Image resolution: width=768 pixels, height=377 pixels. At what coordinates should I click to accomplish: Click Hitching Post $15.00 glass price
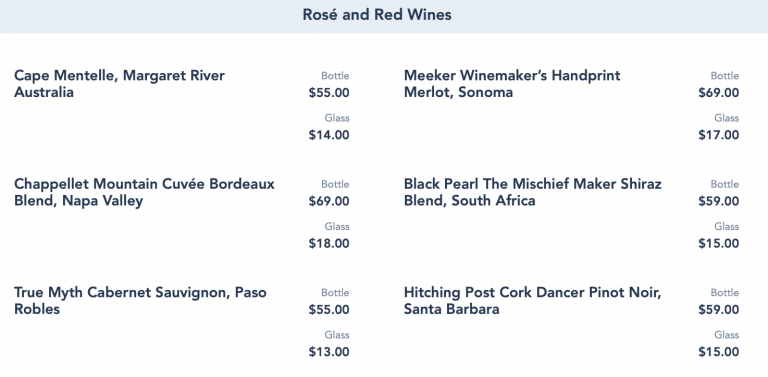click(x=719, y=352)
